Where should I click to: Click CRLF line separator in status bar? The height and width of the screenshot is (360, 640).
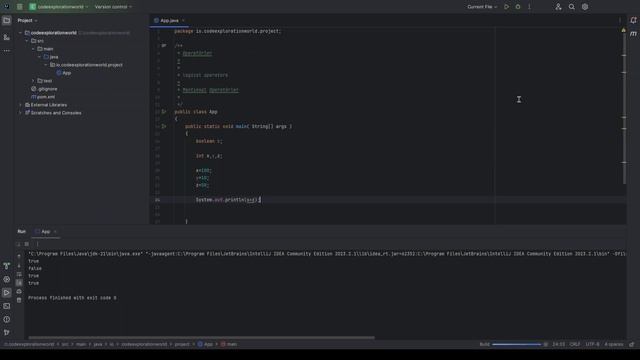coord(575,344)
